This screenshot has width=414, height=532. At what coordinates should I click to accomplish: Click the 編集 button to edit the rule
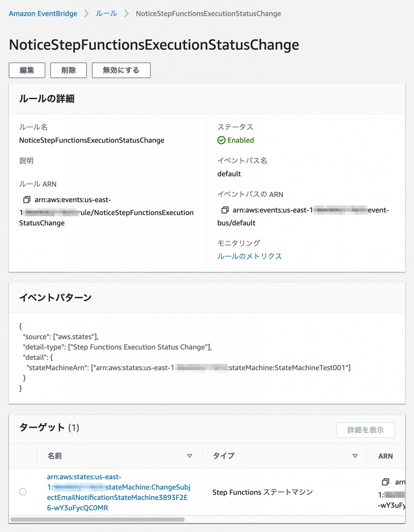click(x=27, y=70)
